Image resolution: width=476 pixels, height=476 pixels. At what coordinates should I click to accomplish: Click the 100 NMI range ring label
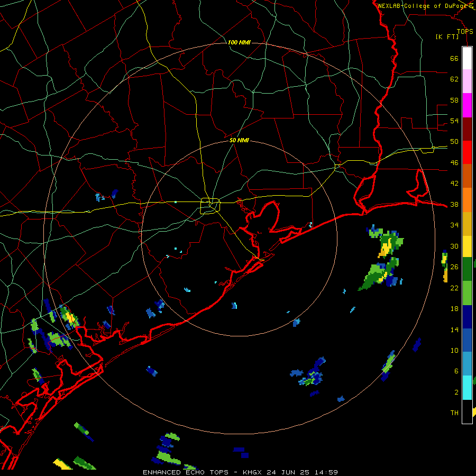[x=239, y=42]
